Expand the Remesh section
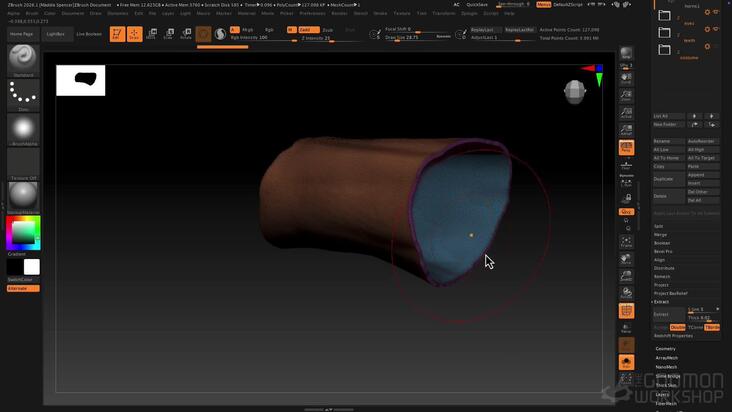This screenshot has height=412, width=732. [x=662, y=277]
